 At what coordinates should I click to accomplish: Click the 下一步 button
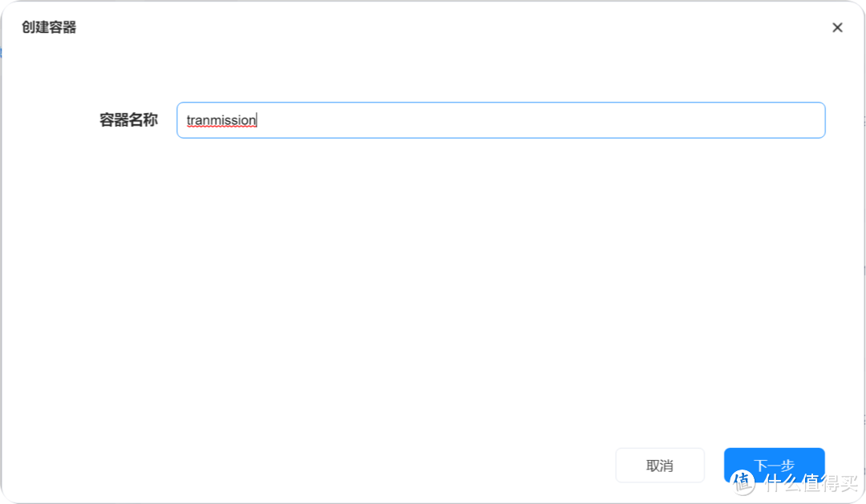tap(774, 464)
